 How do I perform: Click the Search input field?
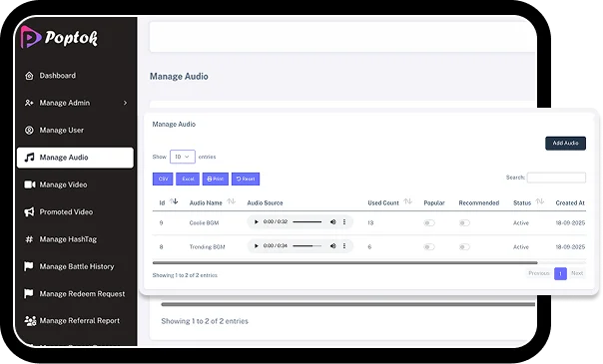[556, 178]
